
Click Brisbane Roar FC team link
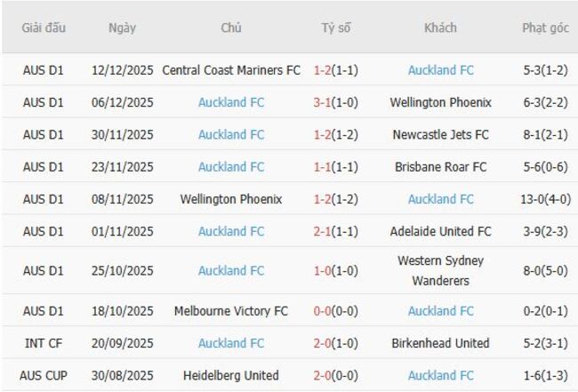click(x=440, y=167)
